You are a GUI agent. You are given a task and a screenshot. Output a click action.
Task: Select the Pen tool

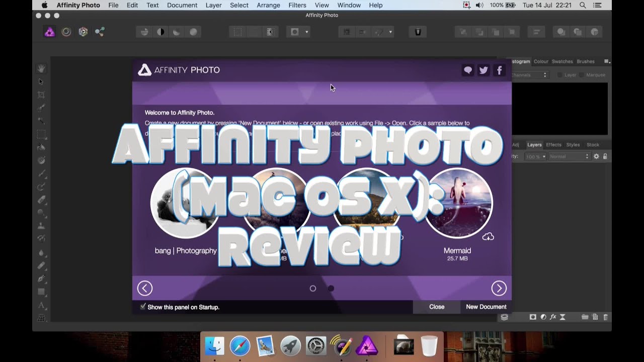[41, 279]
